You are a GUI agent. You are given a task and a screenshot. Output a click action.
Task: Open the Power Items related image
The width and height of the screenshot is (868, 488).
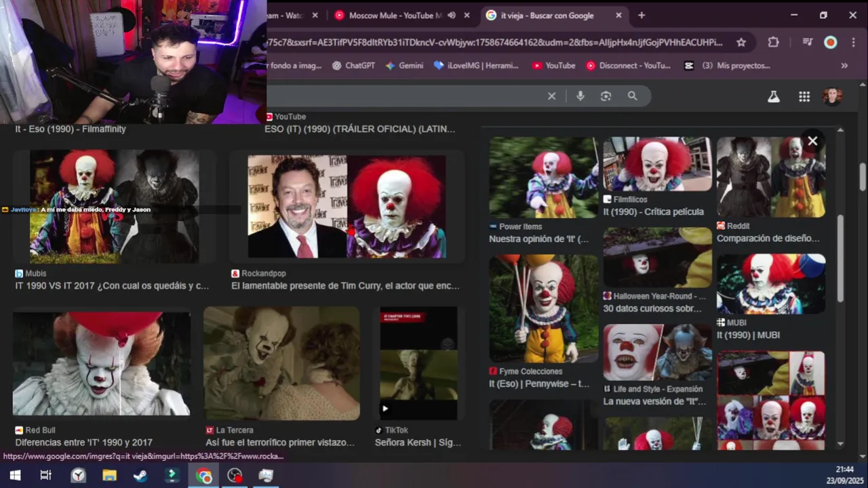pyautogui.click(x=544, y=178)
